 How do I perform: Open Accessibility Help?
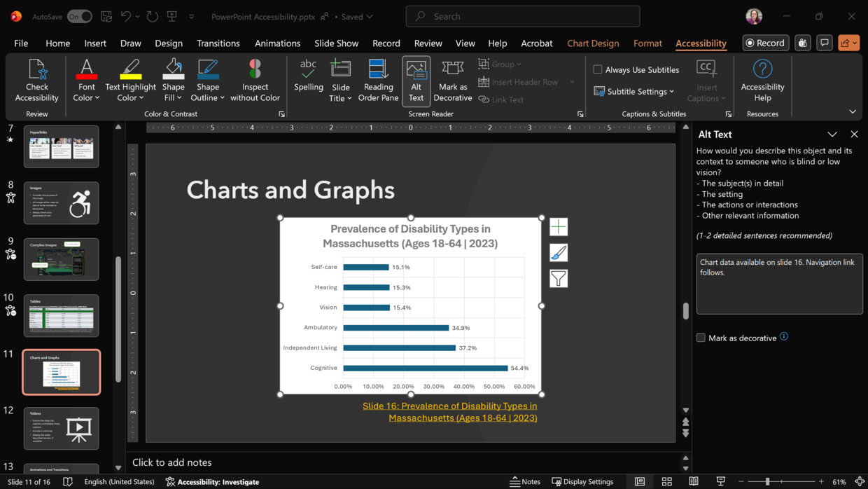[762, 81]
